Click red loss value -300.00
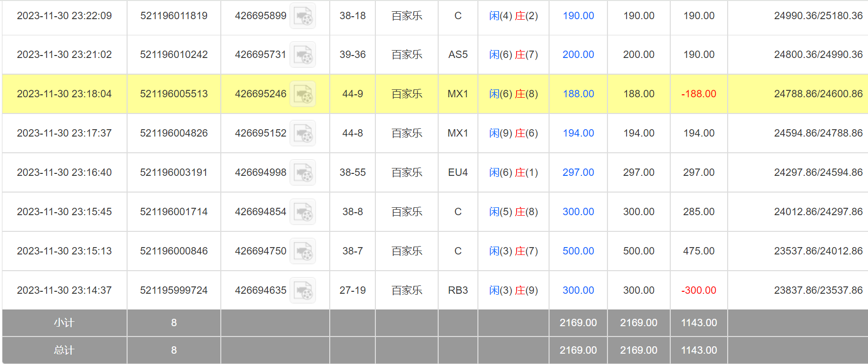The image size is (868, 364). [x=699, y=290]
